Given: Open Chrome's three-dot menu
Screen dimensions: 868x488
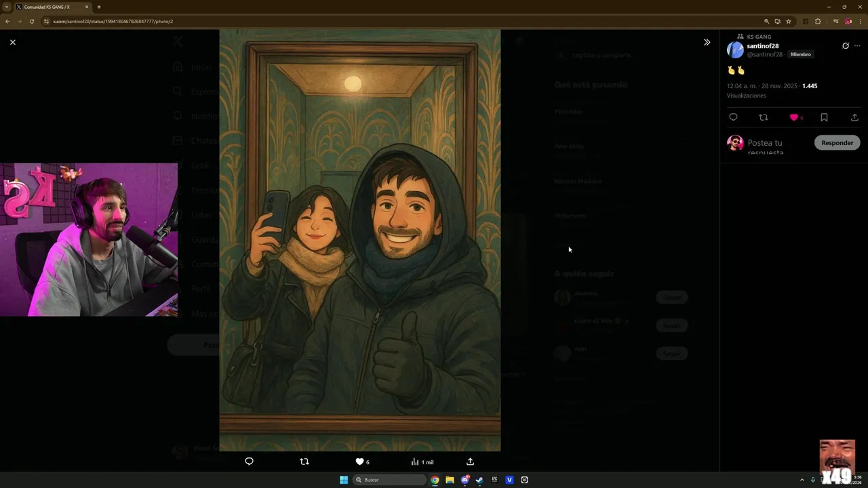Looking at the screenshot, I should (x=860, y=21).
